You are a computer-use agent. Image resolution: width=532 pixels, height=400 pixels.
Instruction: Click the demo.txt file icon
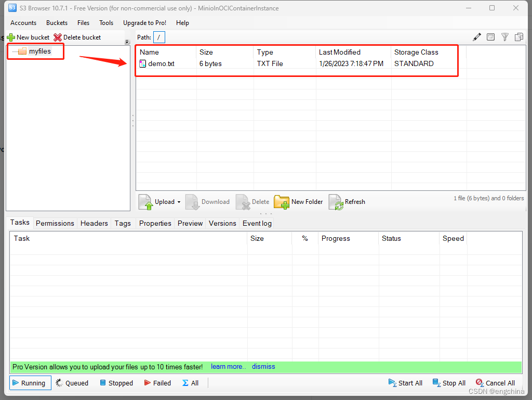tap(143, 63)
